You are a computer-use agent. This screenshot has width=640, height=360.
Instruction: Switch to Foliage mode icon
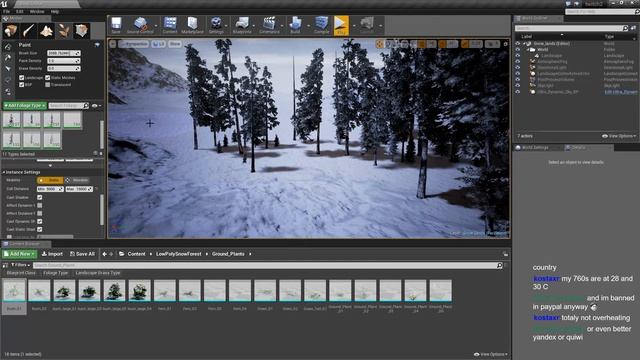(64, 31)
